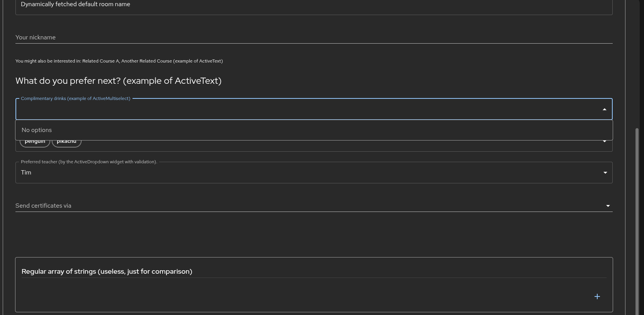Click the 'Regular array of strings' heading
The width and height of the screenshot is (644, 315).
[107, 271]
